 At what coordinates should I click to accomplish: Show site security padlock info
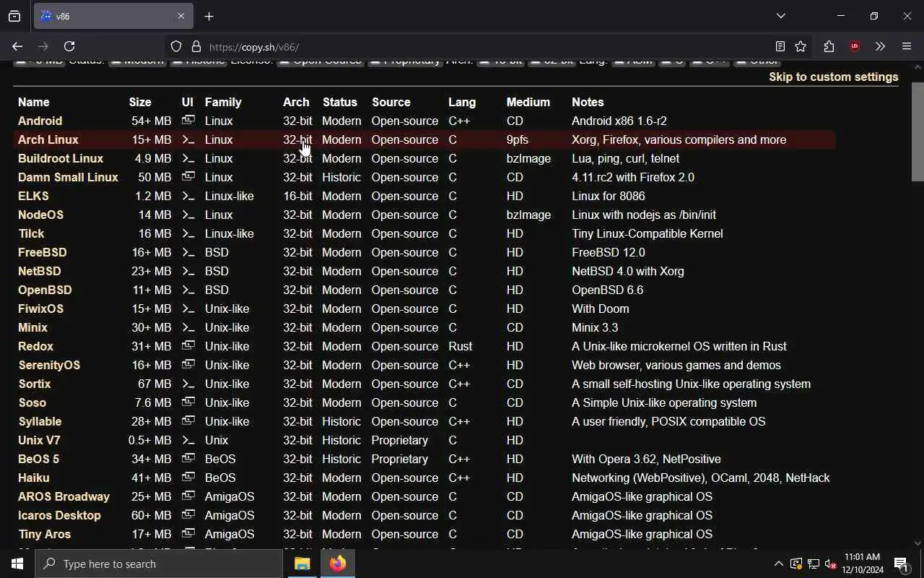pos(196,46)
